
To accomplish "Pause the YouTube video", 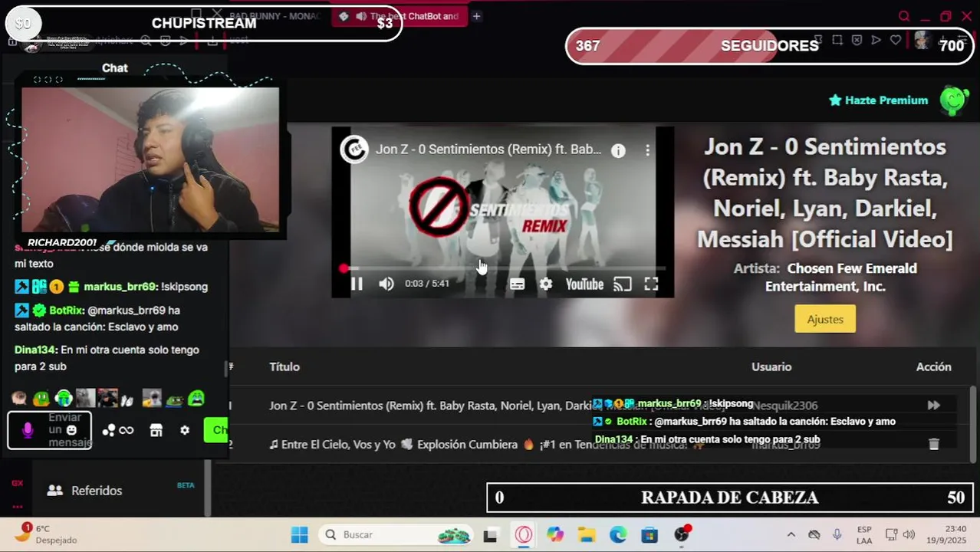I will pyautogui.click(x=357, y=284).
